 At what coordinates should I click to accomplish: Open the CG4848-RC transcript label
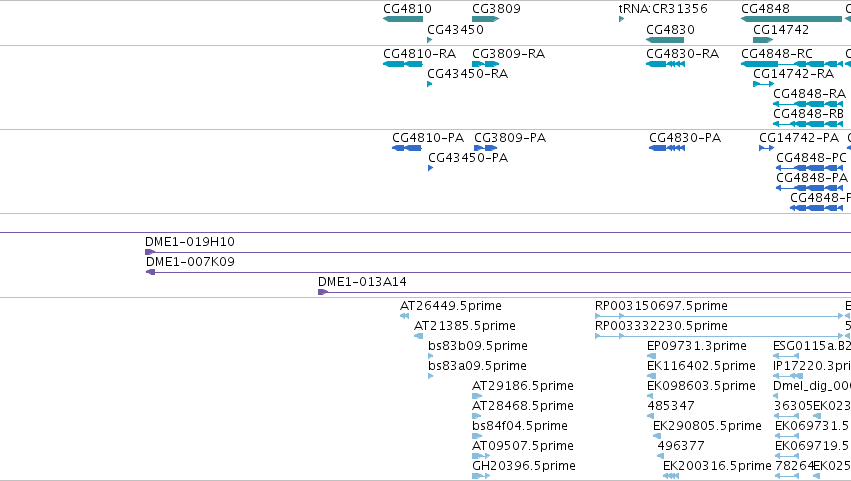pyautogui.click(x=777, y=54)
